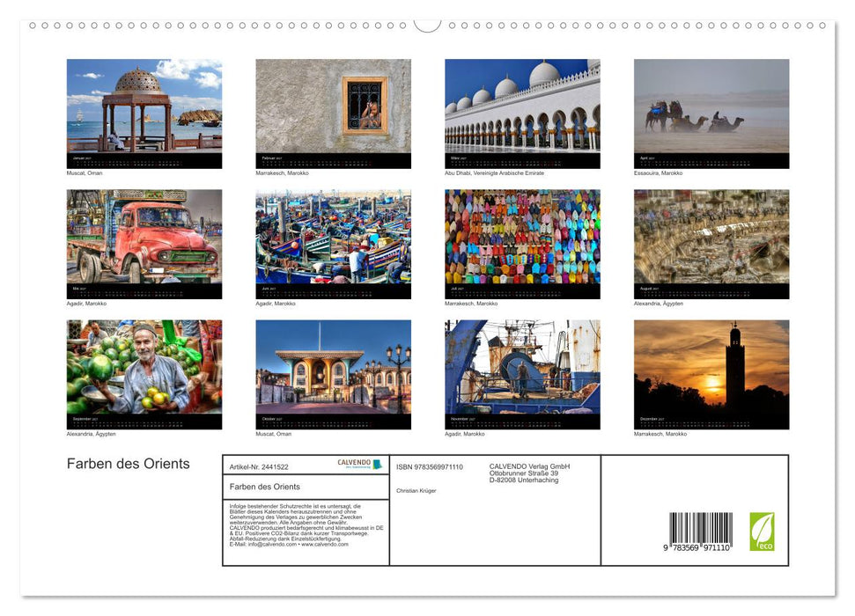Image resolution: width=855 pixels, height=616 pixels.
Task: Click the 'Agadir, Marokko' caption under red truck
Action: coord(86,304)
